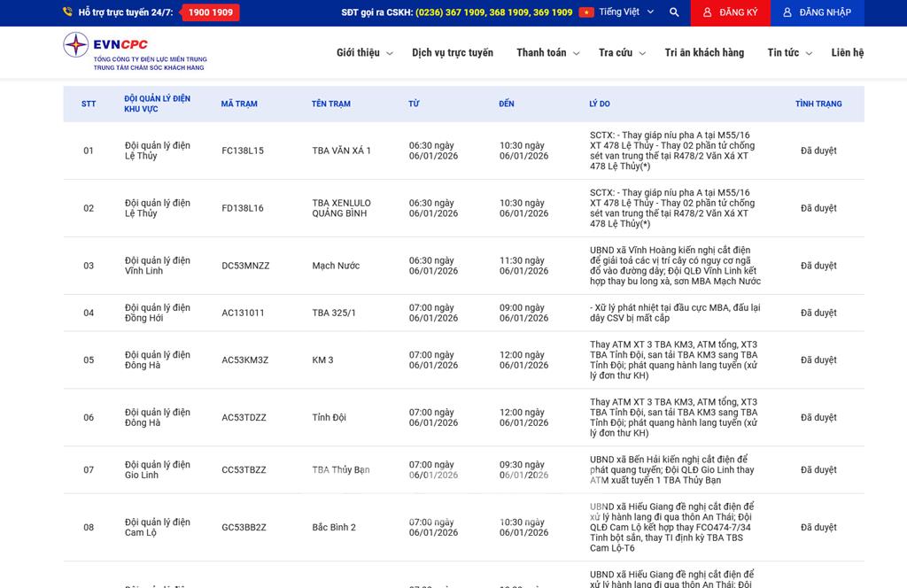
Task: Expand the Tin tức menu
Action: click(x=789, y=53)
